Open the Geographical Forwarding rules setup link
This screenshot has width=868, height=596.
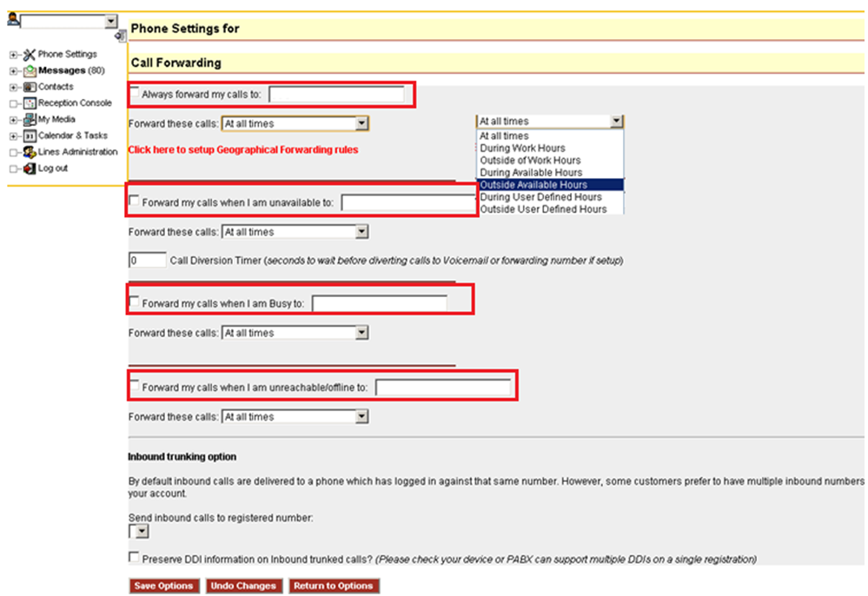243,149
